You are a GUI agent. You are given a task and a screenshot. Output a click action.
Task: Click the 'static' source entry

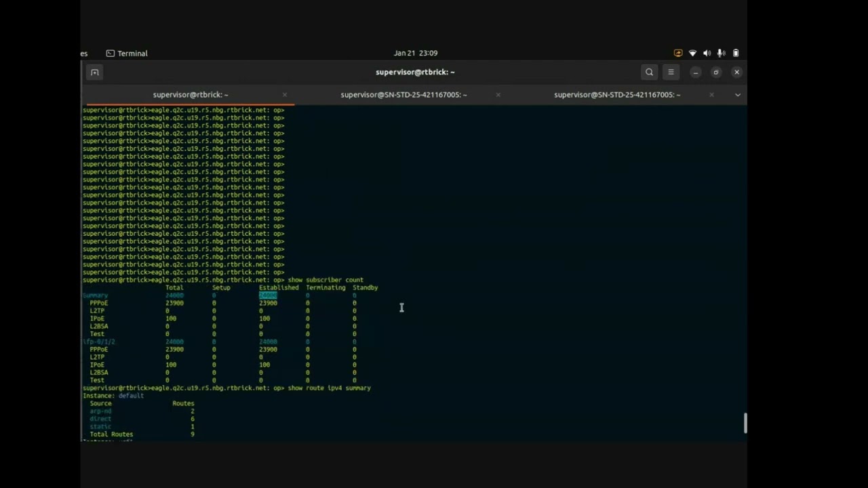pyautogui.click(x=100, y=427)
